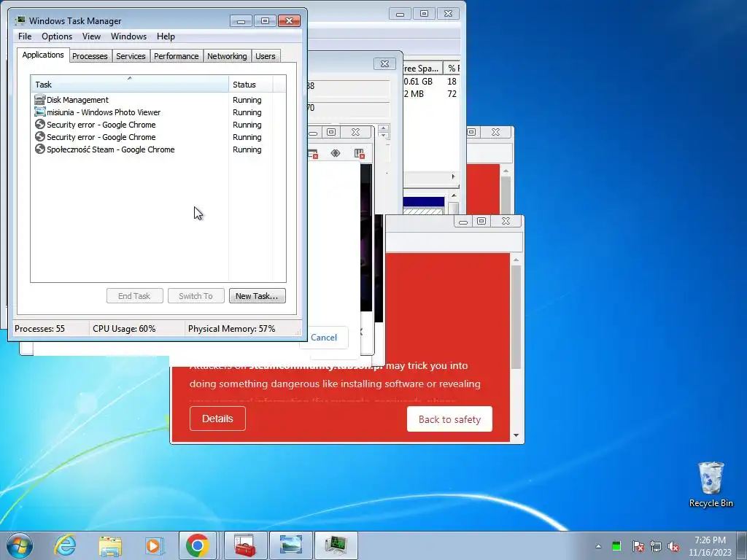Switch to the Networking tab
The width and height of the screenshot is (747, 560).
pyautogui.click(x=228, y=56)
